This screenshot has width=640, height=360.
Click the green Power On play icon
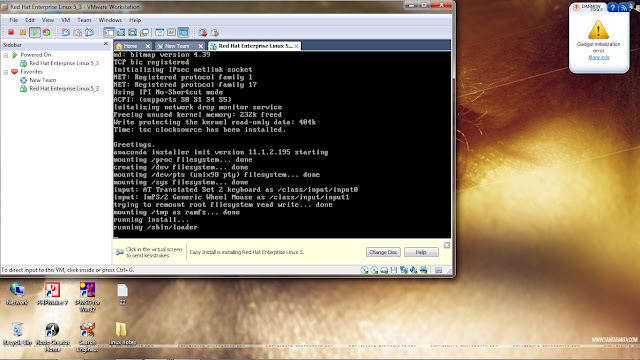coord(35,32)
